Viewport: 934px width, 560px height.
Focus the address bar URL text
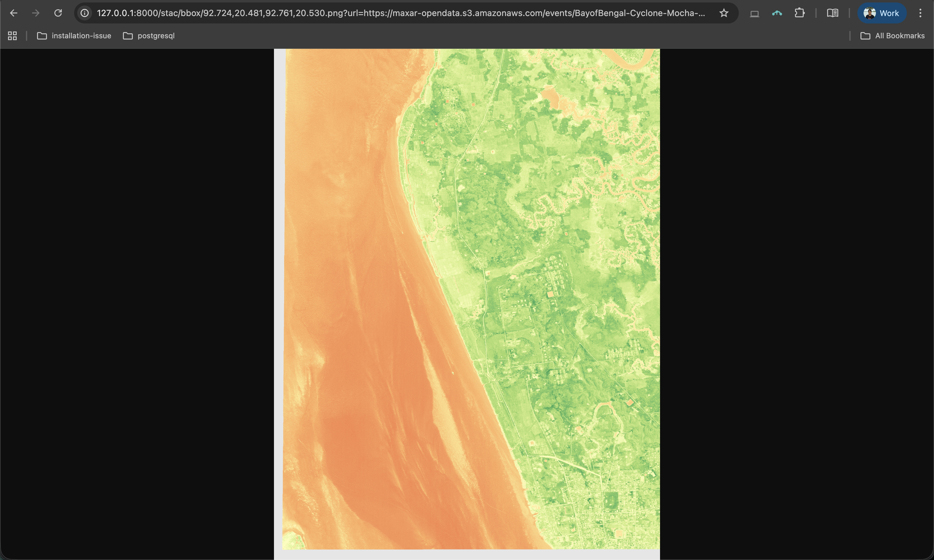tap(400, 13)
